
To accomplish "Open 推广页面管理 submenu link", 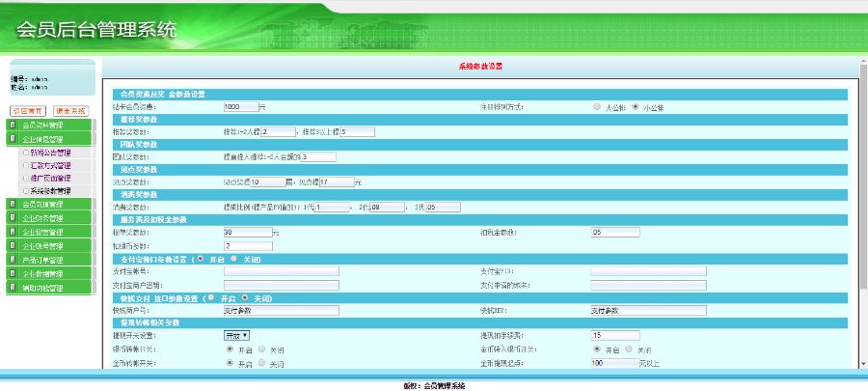I will pos(50,179).
